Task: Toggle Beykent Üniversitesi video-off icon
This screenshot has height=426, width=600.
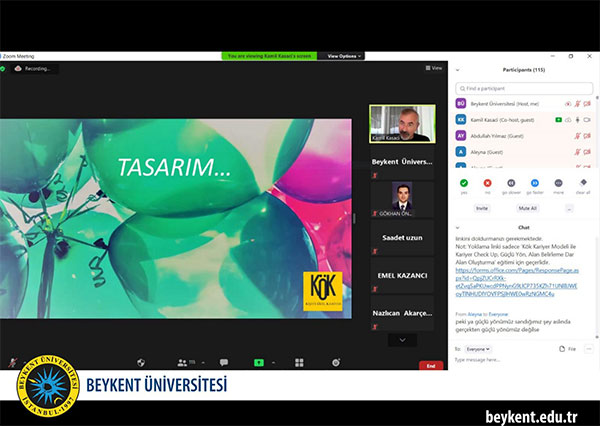Action: pyautogui.click(x=587, y=104)
